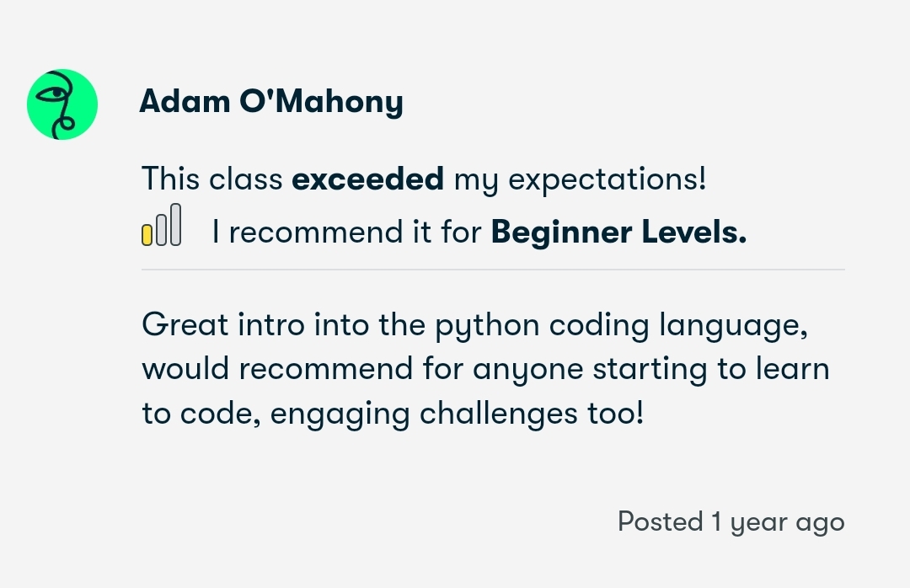910x588 pixels.
Task: Click the yellow filled level bar
Action: pyautogui.click(x=147, y=234)
